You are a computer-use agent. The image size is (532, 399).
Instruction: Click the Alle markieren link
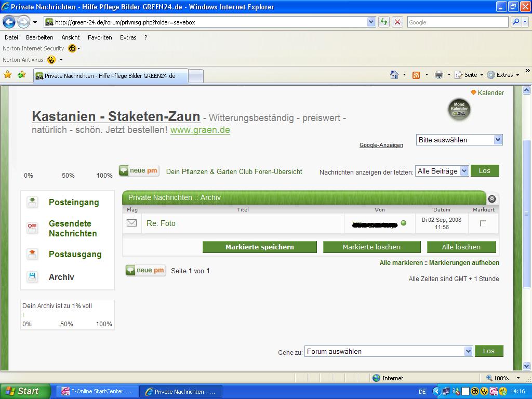coord(401,263)
